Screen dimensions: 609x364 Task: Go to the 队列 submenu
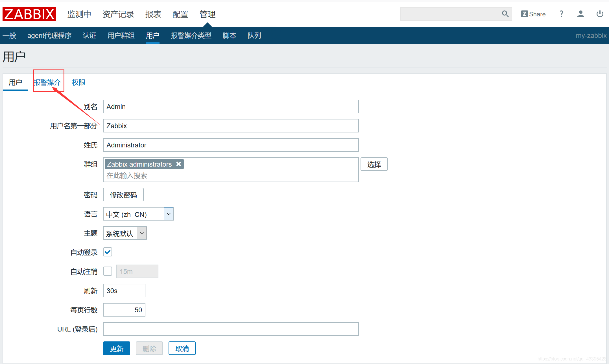pyautogui.click(x=254, y=36)
